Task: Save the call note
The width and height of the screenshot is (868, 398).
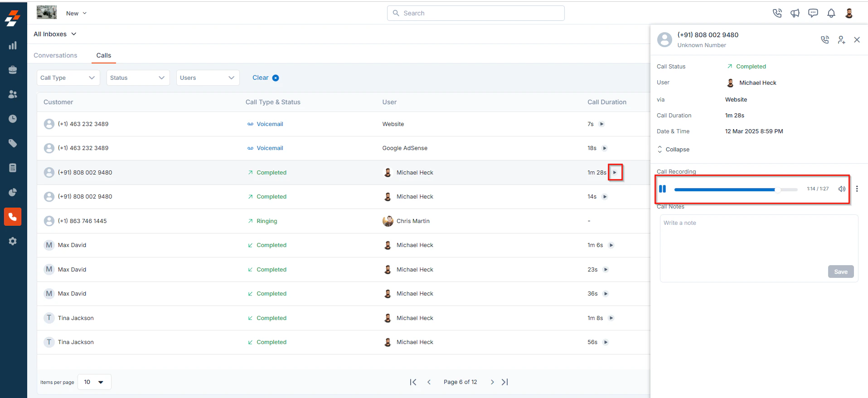Action: [841, 272]
